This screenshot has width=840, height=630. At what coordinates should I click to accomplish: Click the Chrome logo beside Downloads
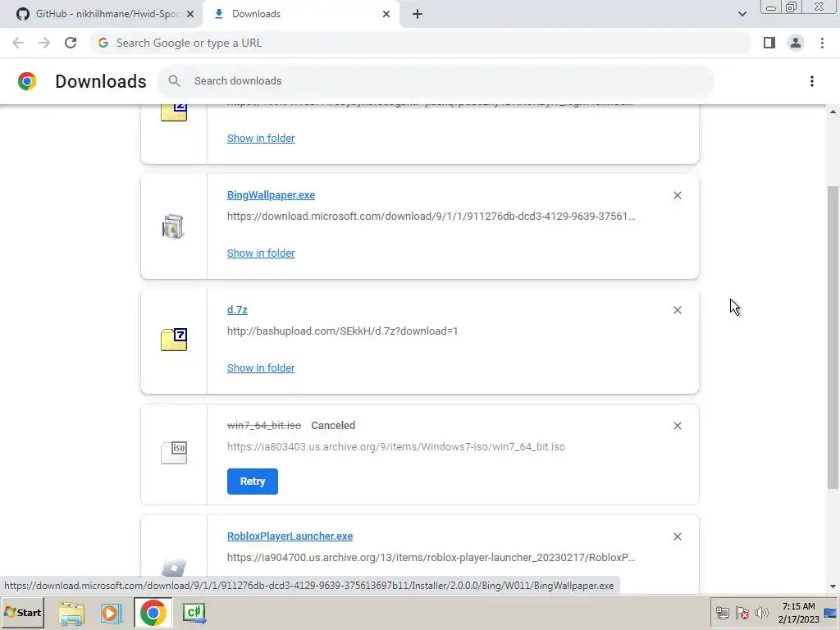click(x=27, y=81)
